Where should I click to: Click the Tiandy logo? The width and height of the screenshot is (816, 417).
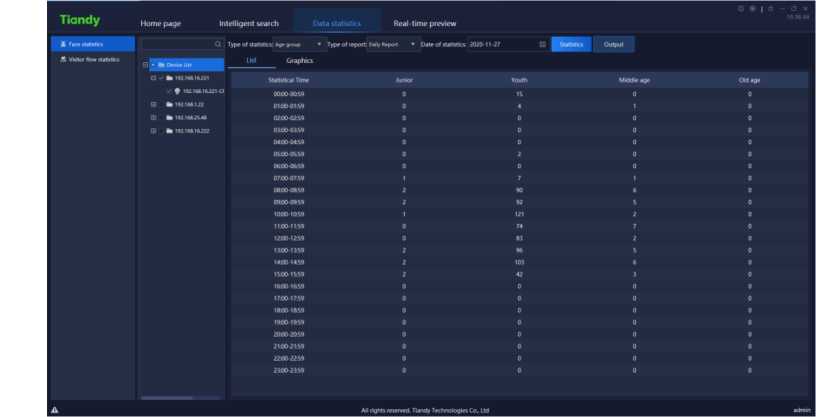(x=80, y=20)
